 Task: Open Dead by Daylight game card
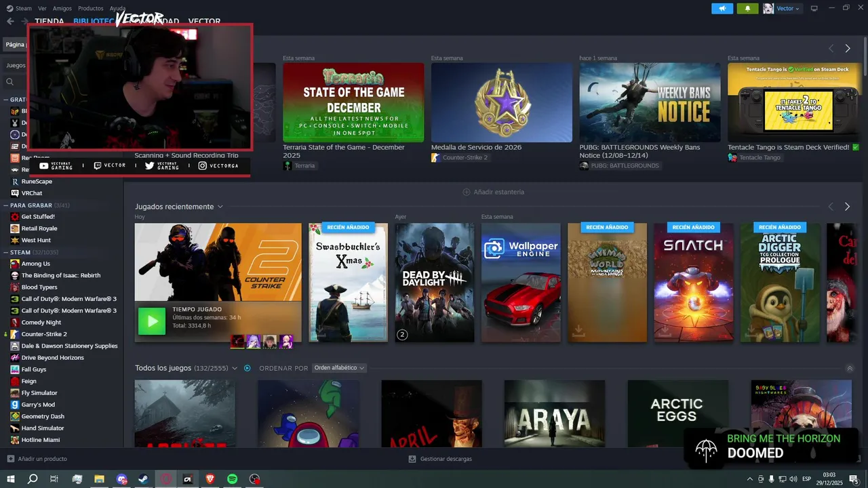[x=435, y=283]
